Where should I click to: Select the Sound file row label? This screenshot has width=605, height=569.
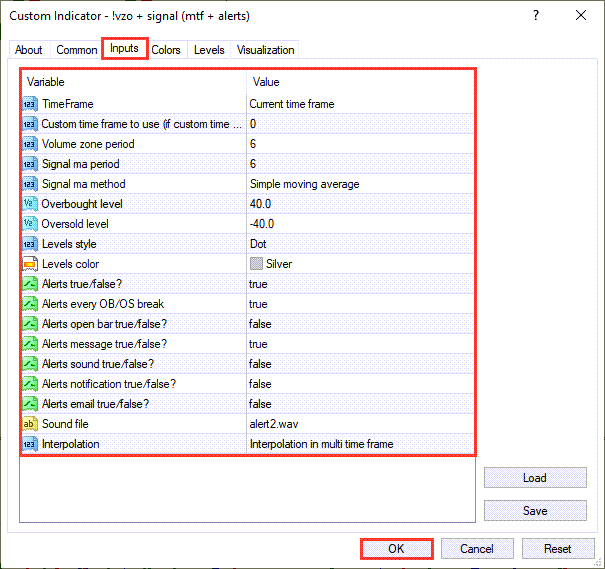pyautogui.click(x=65, y=424)
